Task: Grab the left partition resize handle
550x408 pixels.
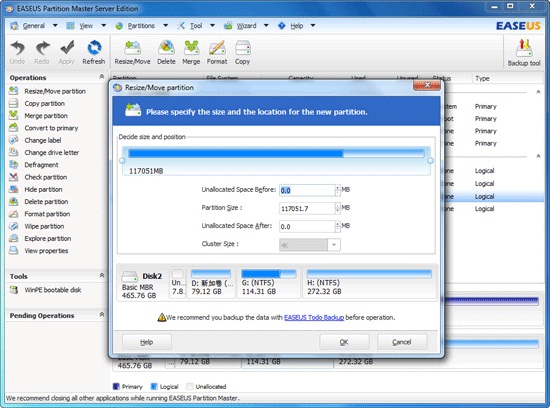Action: (x=122, y=161)
